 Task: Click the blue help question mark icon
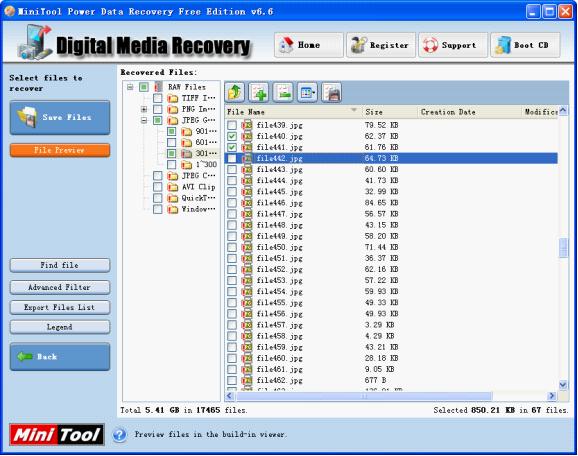point(119,435)
